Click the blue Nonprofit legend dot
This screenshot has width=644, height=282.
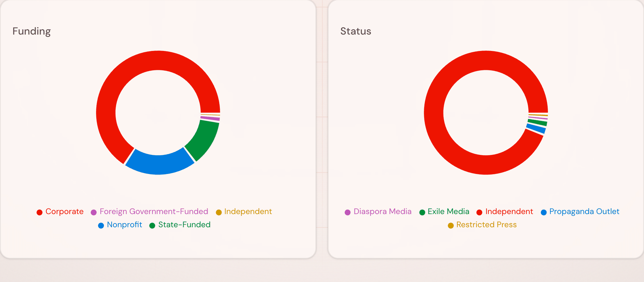(101, 225)
